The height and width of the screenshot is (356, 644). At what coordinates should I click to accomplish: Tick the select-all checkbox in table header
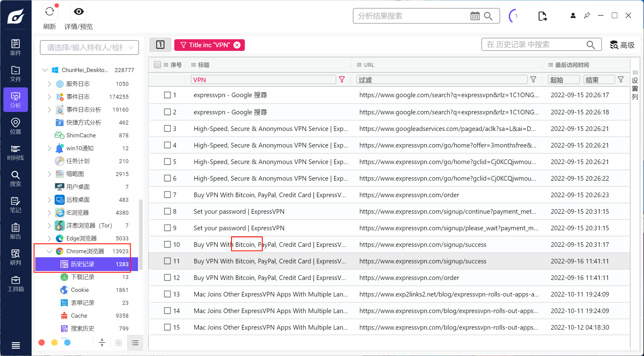point(157,65)
